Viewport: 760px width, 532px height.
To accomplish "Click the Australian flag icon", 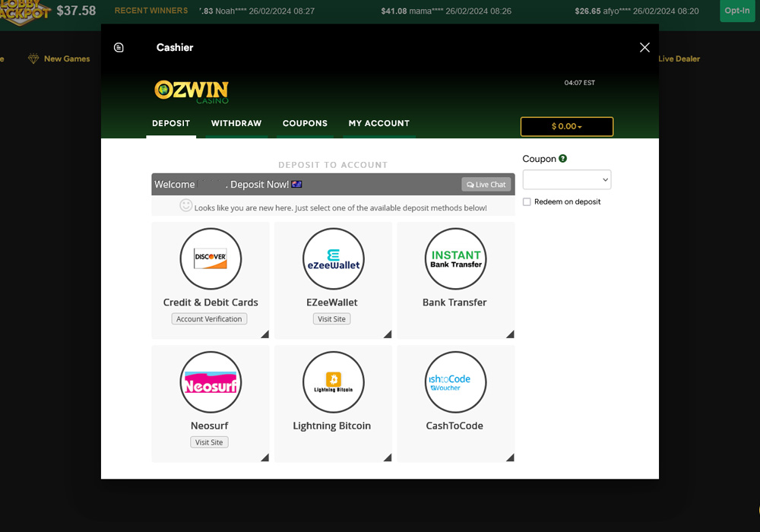I will [x=296, y=184].
